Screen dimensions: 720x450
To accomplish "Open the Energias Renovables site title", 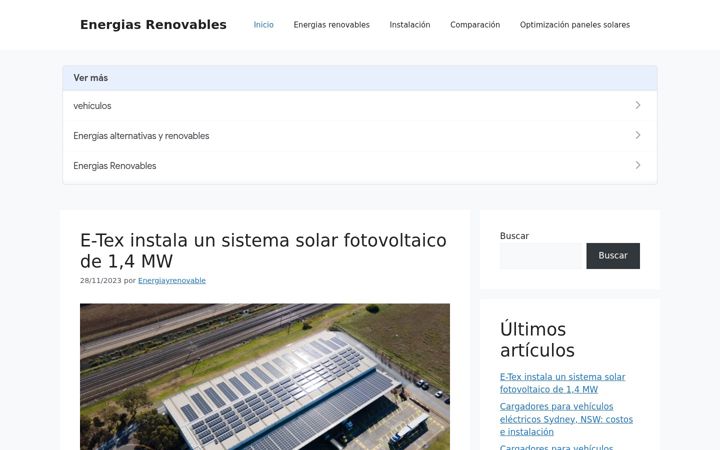I will click(x=153, y=25).
